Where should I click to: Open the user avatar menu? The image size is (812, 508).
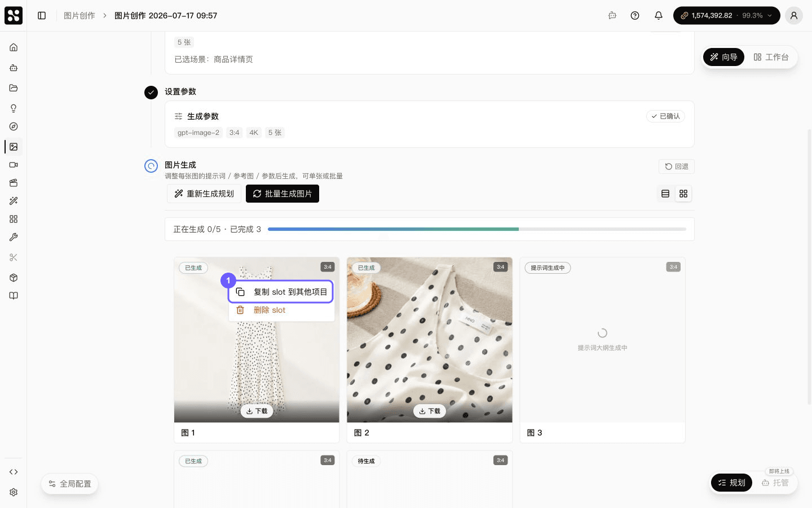[x=794, y=15]
